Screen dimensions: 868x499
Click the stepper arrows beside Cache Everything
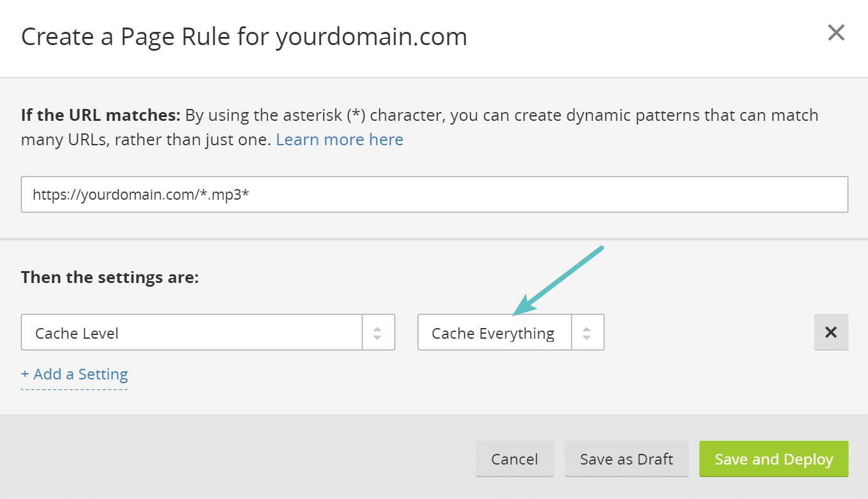click(587, 332)
